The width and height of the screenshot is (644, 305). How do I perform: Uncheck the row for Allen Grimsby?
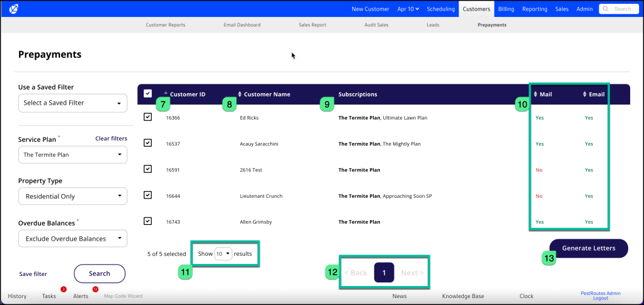pyautogui.click(x=147, y=221)
